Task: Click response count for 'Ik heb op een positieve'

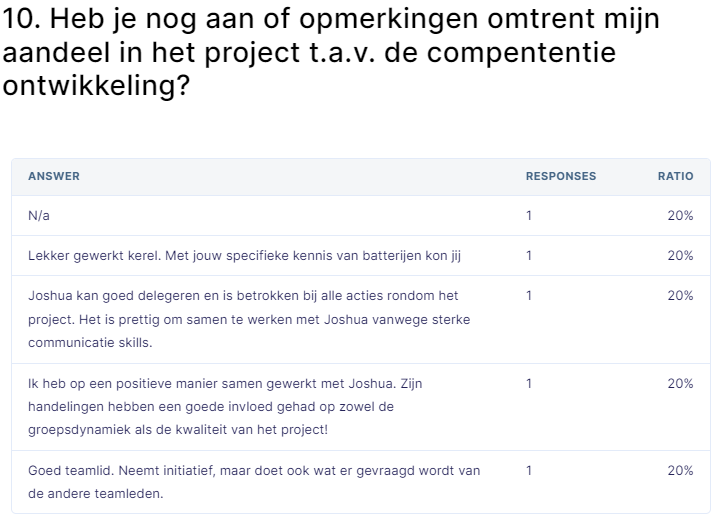Action: [x=529, y=383]
